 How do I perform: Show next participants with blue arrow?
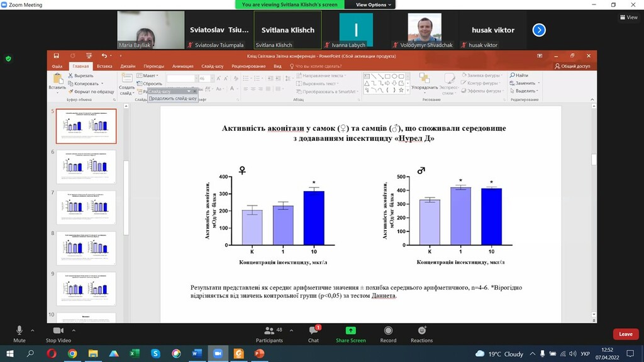coord(539,30)
